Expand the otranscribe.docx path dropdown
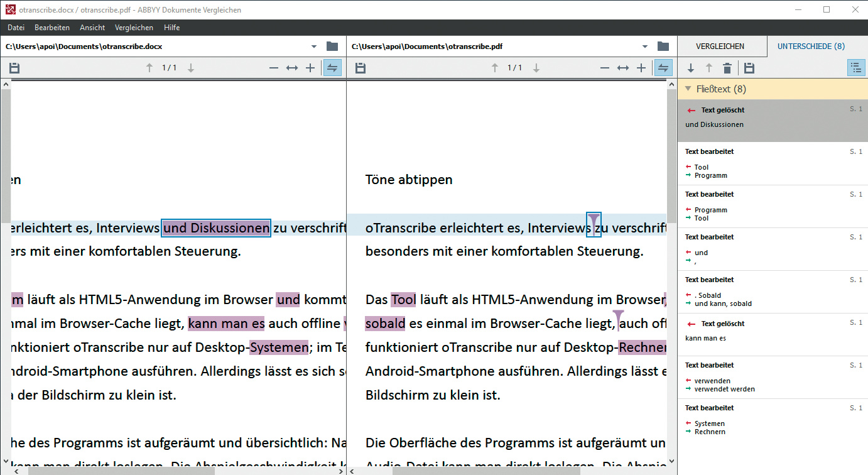868x475 pixels. pyautogui.click(x=314, y=46)
